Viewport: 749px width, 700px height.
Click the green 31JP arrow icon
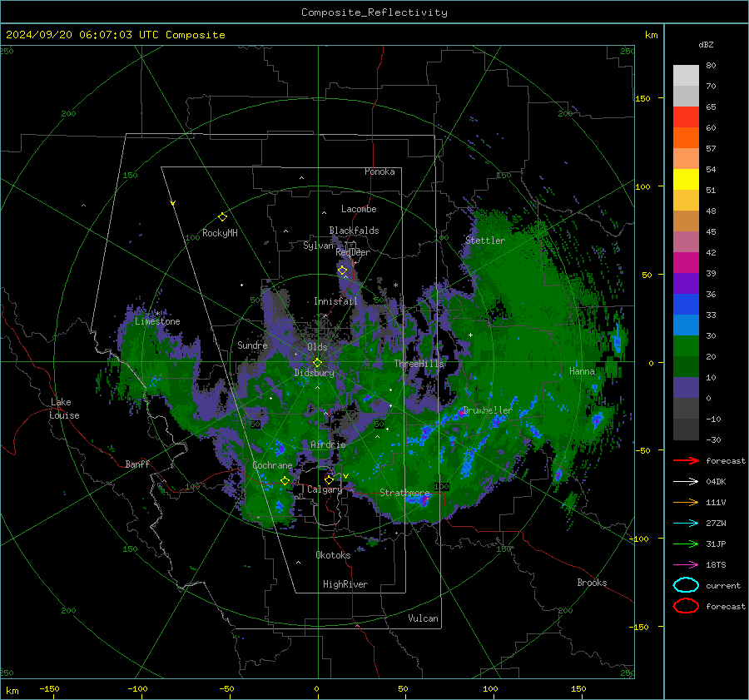coord(686,544)
